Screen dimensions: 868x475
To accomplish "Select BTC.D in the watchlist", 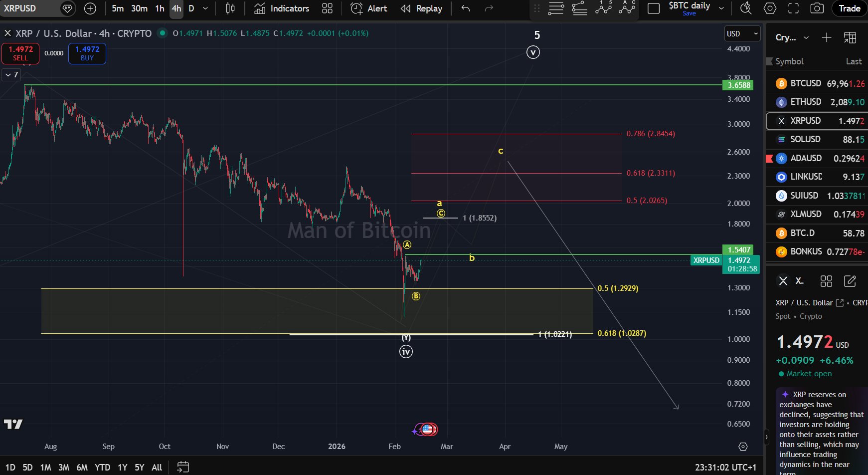I will pos(817,233).
